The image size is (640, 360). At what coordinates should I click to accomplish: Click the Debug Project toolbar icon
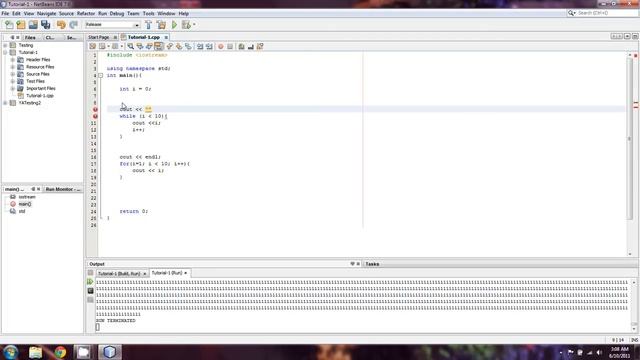[x=186, y=24]
